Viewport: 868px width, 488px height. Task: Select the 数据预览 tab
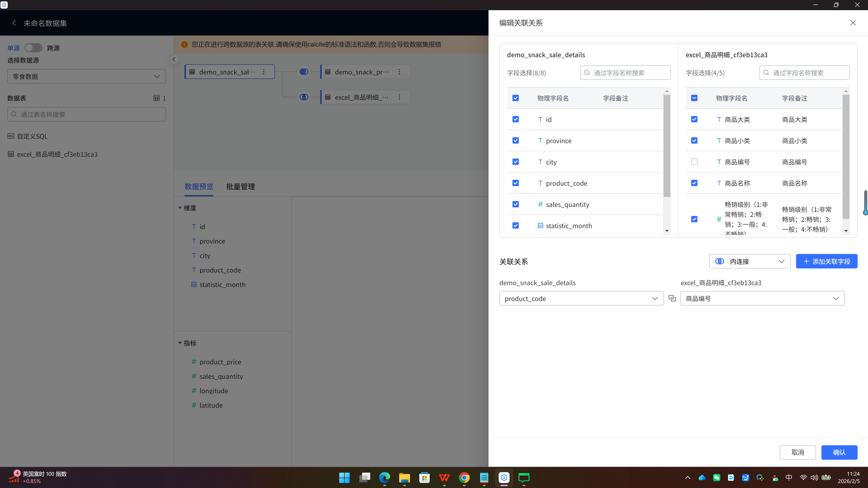click(199, 186)
